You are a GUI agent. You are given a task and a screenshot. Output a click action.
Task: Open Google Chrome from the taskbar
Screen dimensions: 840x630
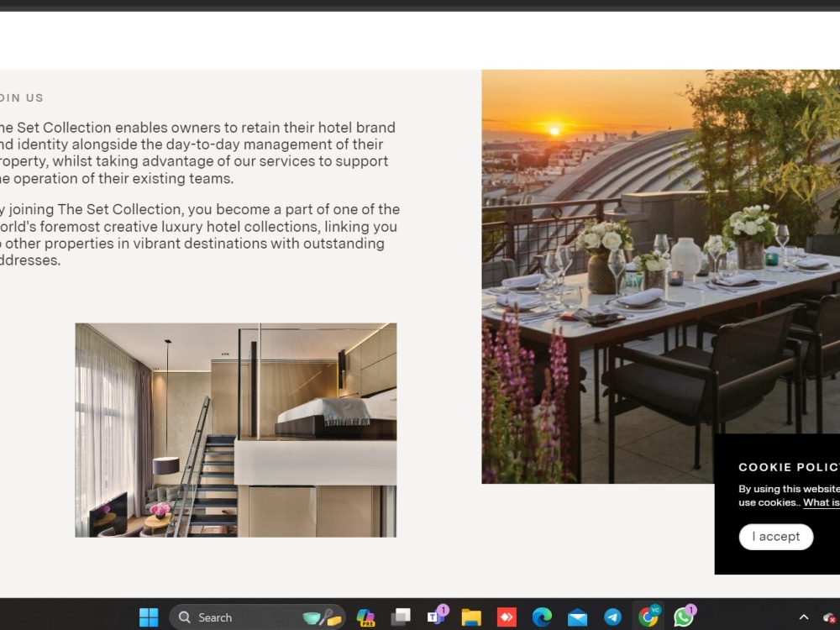pyautogui.click(x=648, y=617)
